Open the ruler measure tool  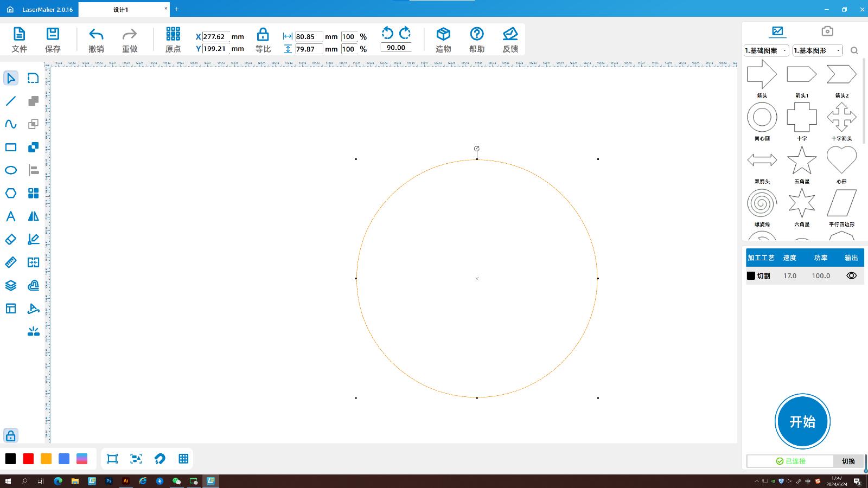coord(11,262)
